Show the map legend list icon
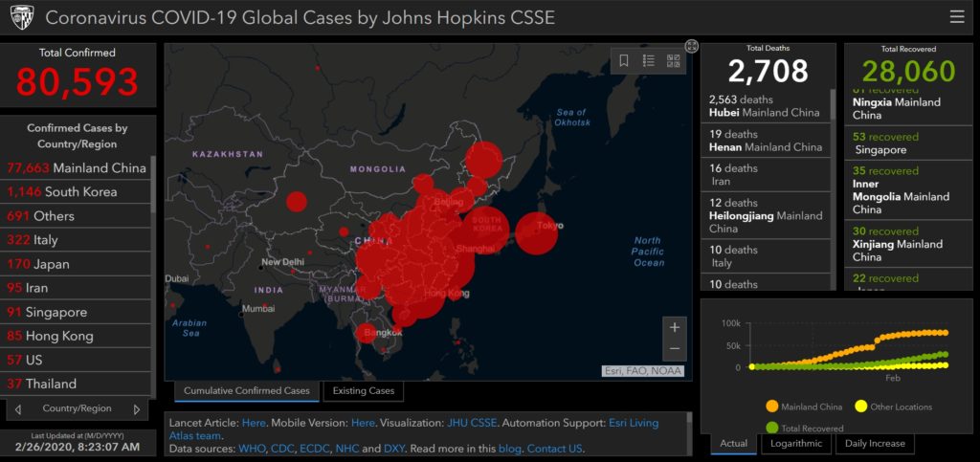Image resolution: width=980 pixels, height=462 pixels. [x=648, y=60]
